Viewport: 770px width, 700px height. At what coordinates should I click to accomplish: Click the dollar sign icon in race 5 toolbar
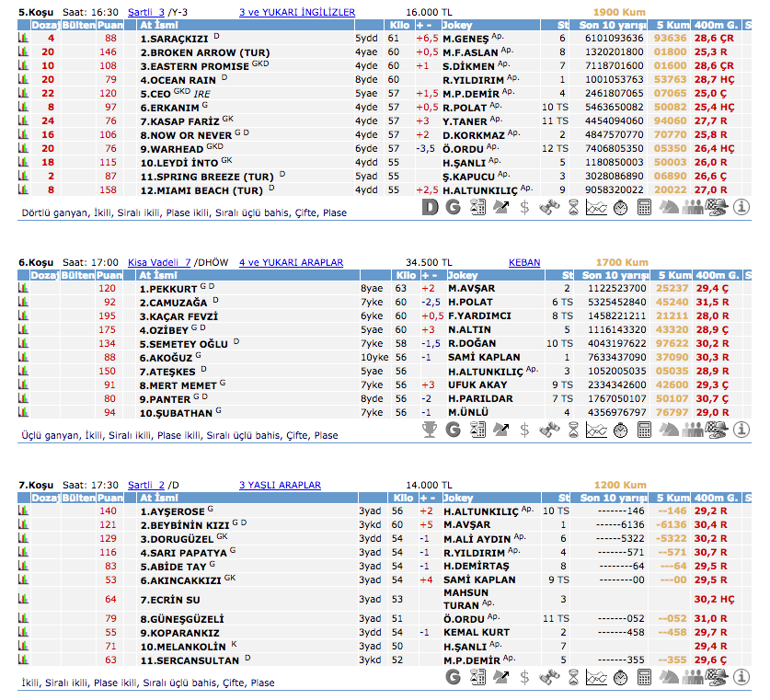tap(524, 209)
